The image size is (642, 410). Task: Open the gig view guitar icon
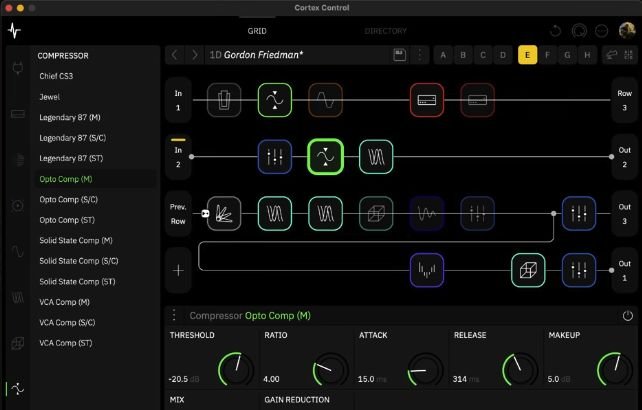click(x=612, y=55)
